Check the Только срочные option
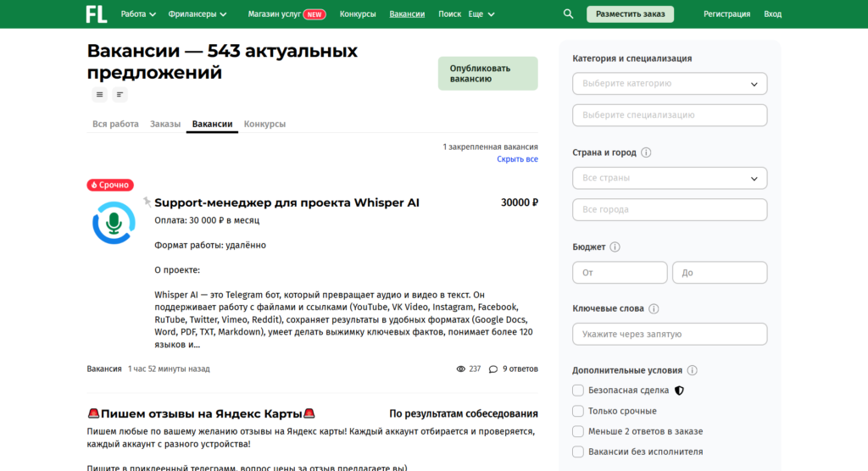The image size is (868, 471). [x=578, y=411]
